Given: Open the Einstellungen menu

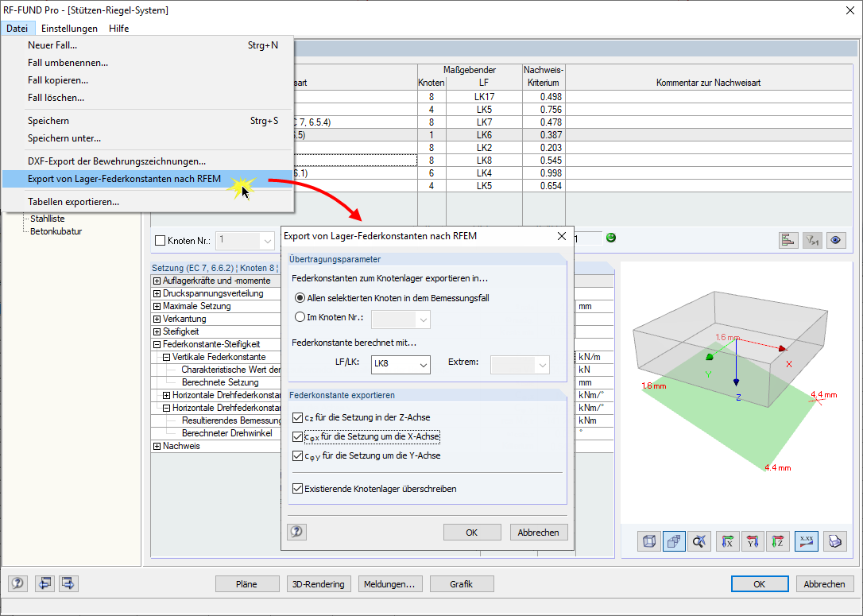Looking at the screenshot, I should point(69,28).
